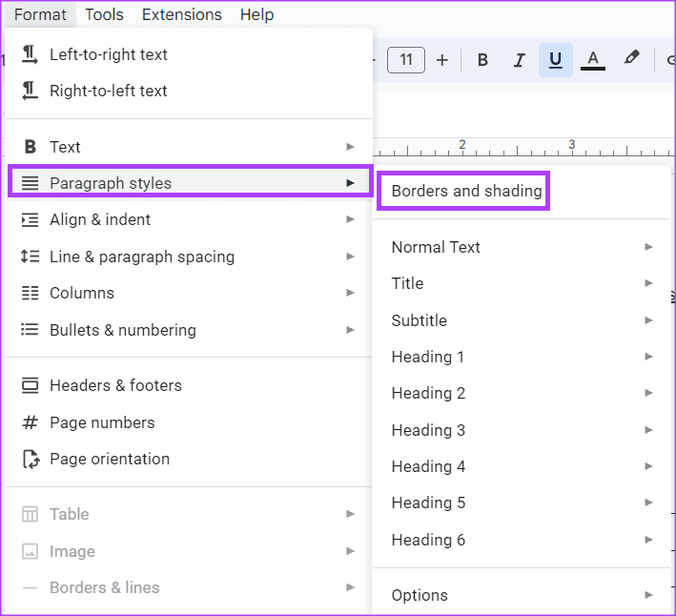Open Align & indent submenu
The image size is (676, 616).
pos(189,220)
